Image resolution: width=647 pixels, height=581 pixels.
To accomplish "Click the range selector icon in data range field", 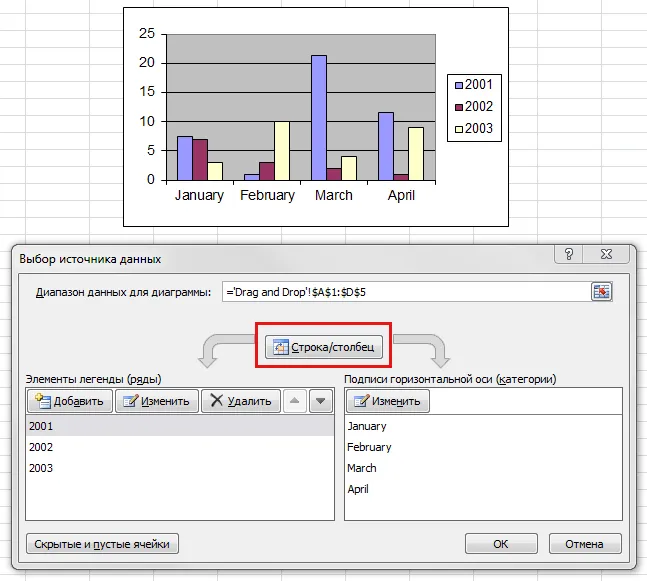I will pyautogui.click(x=601, y=292).
